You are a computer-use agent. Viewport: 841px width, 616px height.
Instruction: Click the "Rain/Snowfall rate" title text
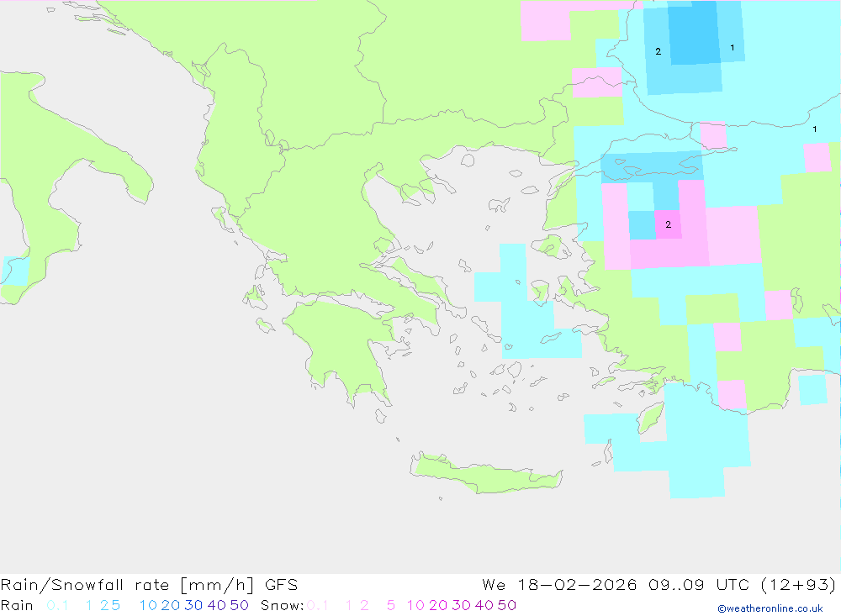pyautogui.click(x=85, y=584)
